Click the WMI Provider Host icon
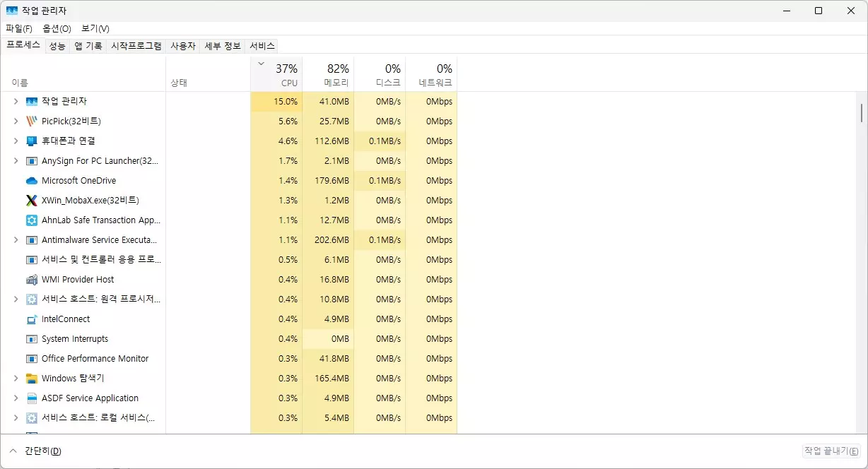This screenshot has width=868, height=469. click(x=31, y=280)
